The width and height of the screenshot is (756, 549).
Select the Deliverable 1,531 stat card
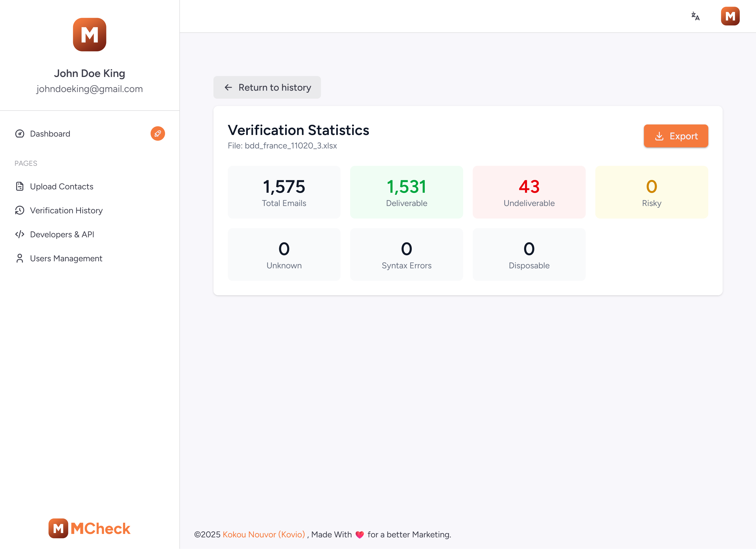pyautogui.click(x=406, y=192)
